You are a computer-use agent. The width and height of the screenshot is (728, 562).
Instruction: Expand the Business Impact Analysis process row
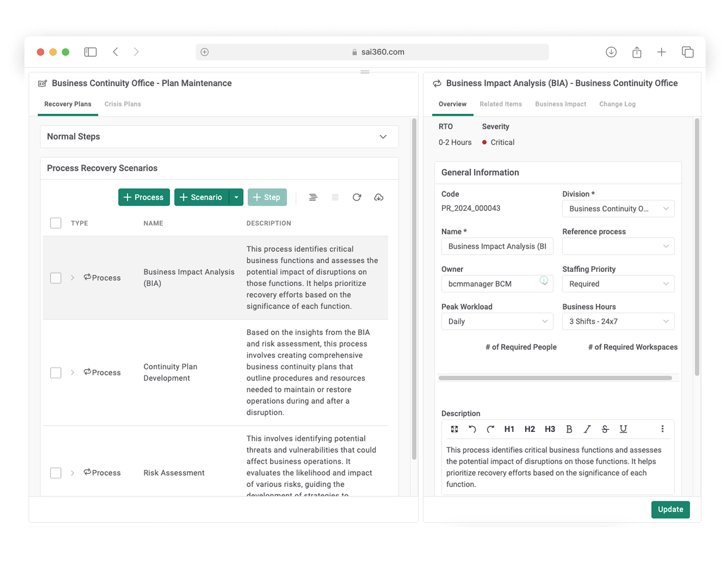[x=72, y=278]
